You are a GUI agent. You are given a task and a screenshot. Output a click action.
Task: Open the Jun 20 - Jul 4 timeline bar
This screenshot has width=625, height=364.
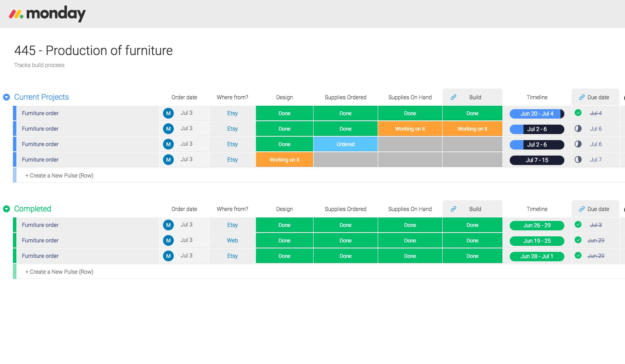tap(537, 114)
